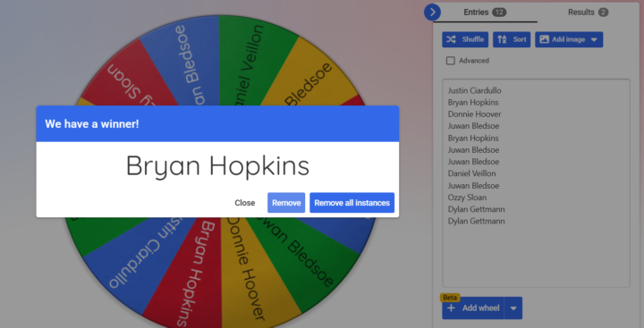Close the winner dialog

(245, 203)
